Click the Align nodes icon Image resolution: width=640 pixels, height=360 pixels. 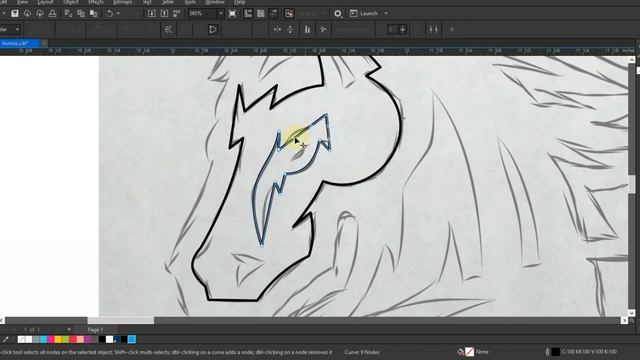pos(307,29)
